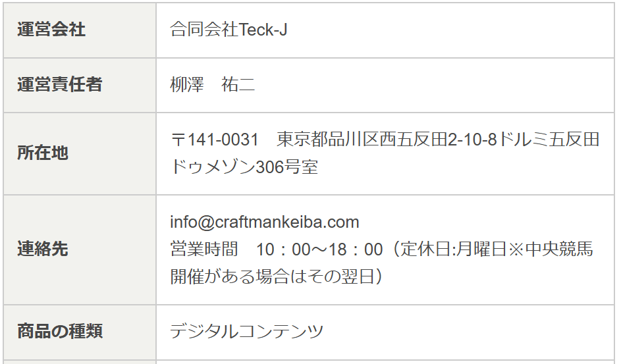Image resolution: width=621 pixels, height=364 pixels.
Task: Click the Teck-J portion of company name
Action: (263, 30)
